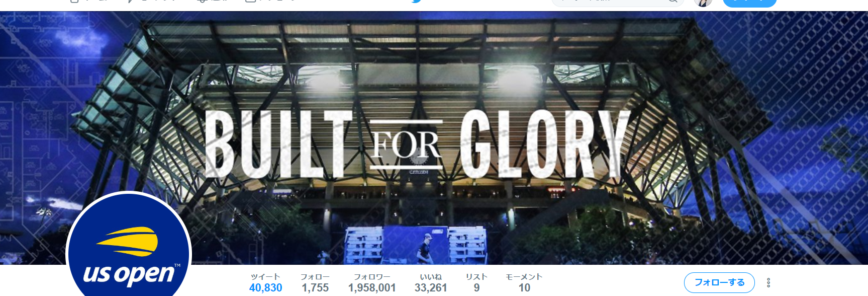
Task: Open the モーメント tab showing 10
Action: (x=524, y=283)
